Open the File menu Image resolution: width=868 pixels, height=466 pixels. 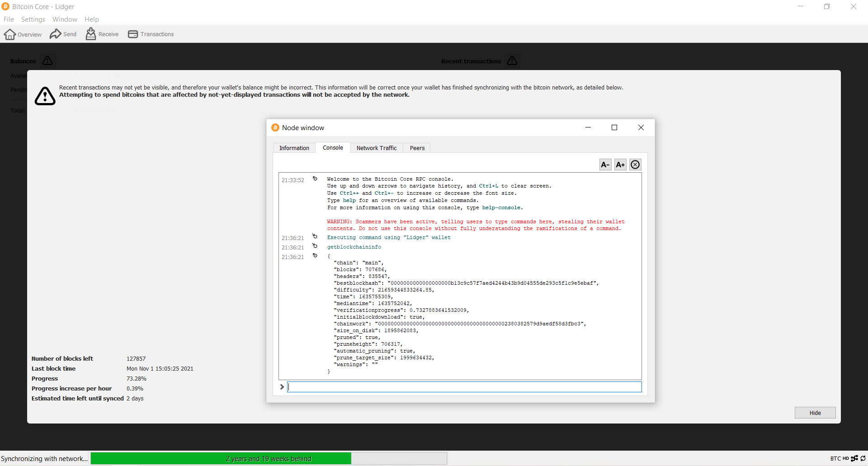tap(9, 19)
